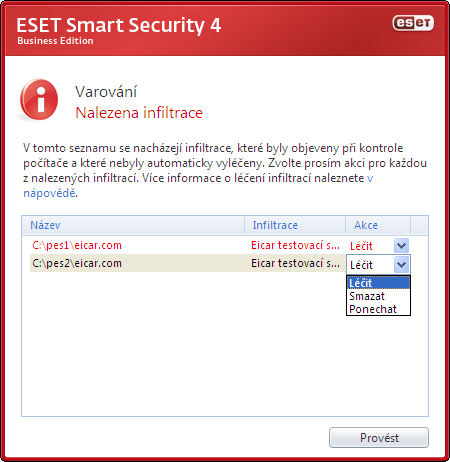Click the Akce column header
The image size is (450, 462).
pos(378,225)
